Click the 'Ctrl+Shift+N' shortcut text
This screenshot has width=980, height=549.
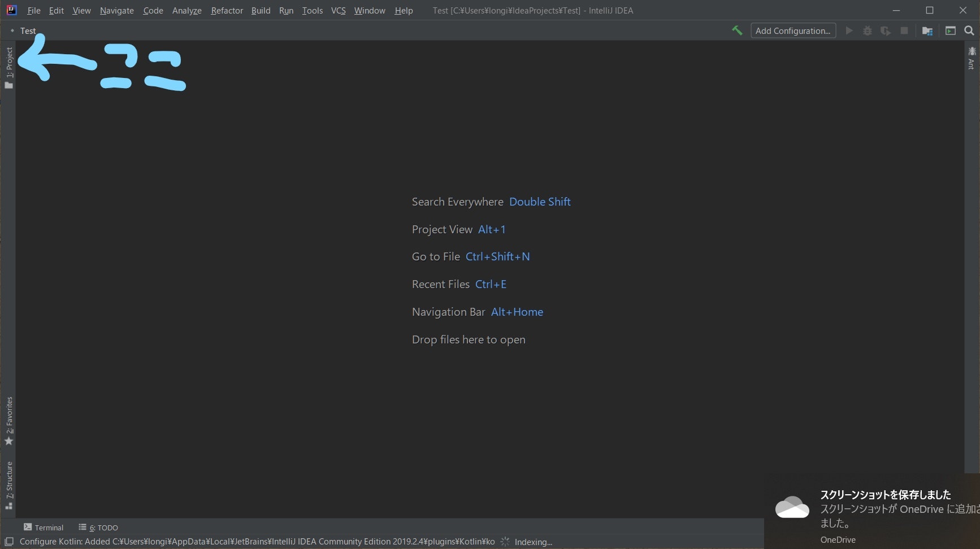[x=498, y=256]
